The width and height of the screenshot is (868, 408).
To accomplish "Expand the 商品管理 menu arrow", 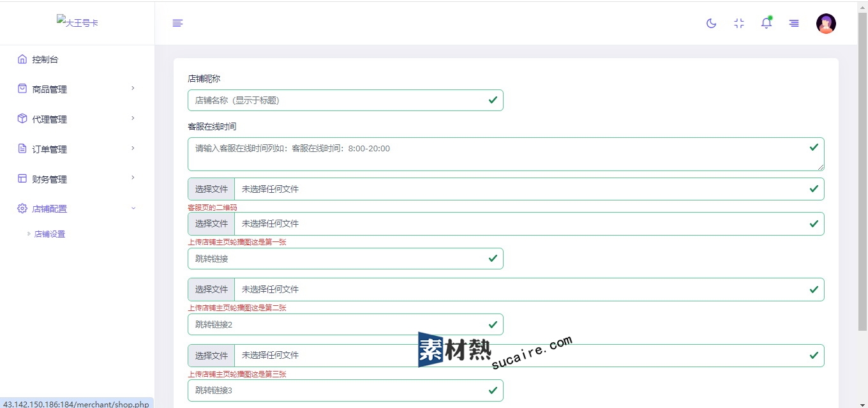I will [133, 88].
